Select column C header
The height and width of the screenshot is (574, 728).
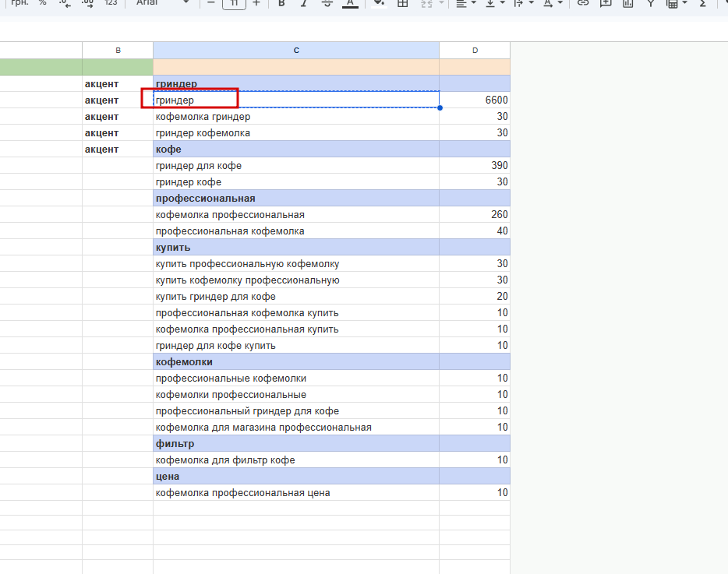(296, 50)
